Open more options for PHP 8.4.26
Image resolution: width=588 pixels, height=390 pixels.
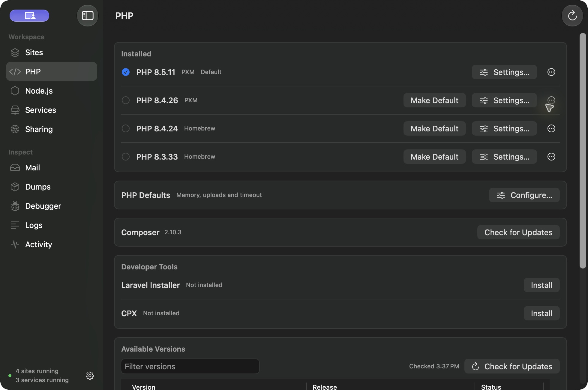[551, 100]
